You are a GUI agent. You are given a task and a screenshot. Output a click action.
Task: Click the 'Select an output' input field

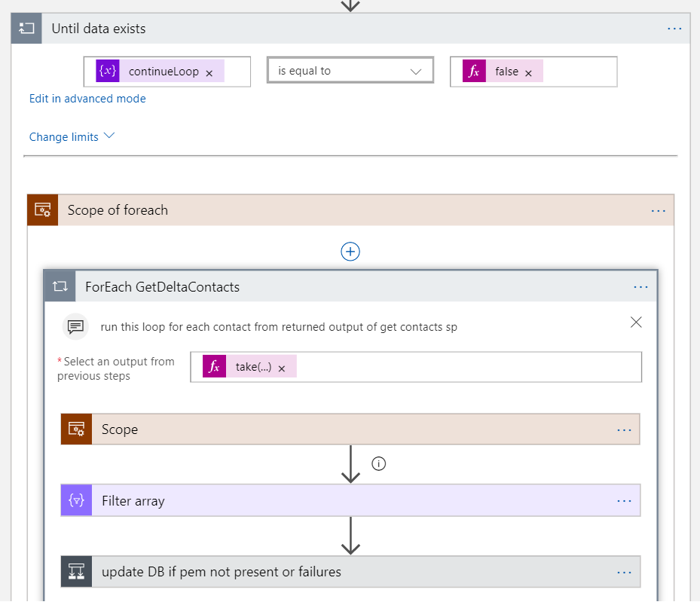[467, 368]
